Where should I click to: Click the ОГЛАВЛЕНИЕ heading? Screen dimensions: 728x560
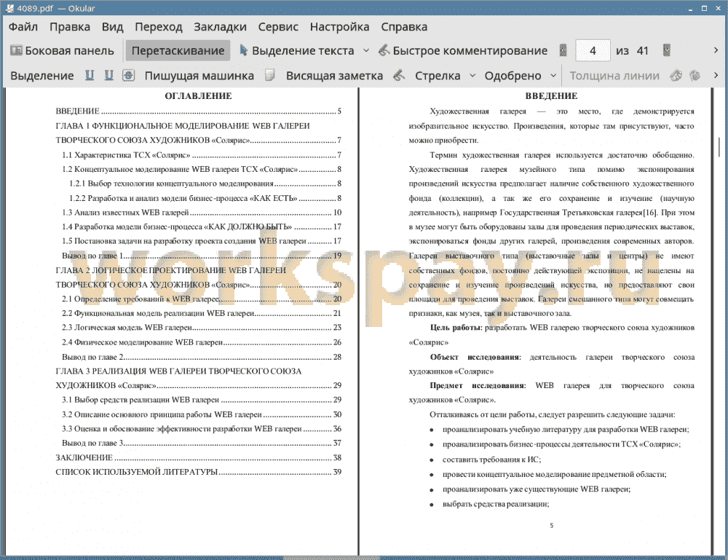point(198,96)
